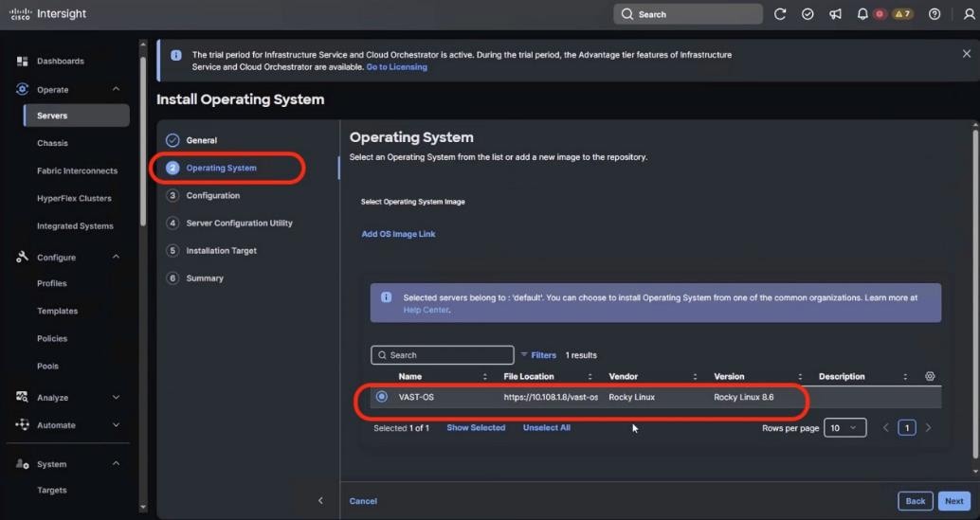Image resolution: width=980 pixels, height=520 pixels.
Task: Click the Operate sidebar icon
Action: tap(23, 89)
